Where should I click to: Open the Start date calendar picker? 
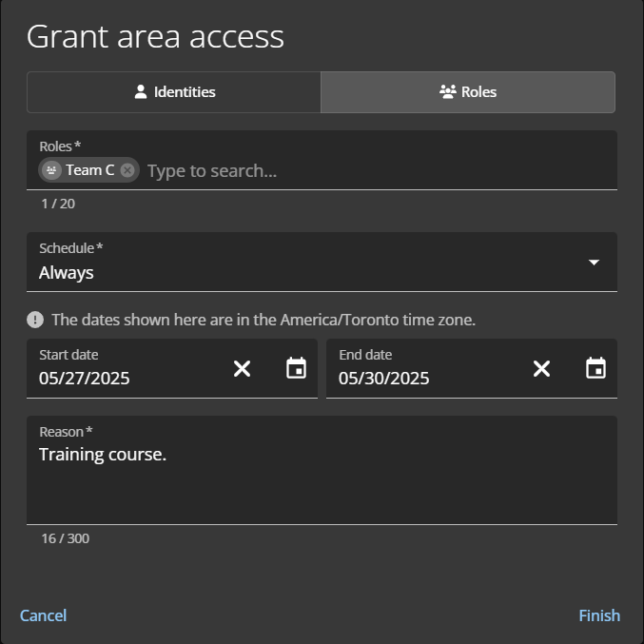click(x=296, y=368)
